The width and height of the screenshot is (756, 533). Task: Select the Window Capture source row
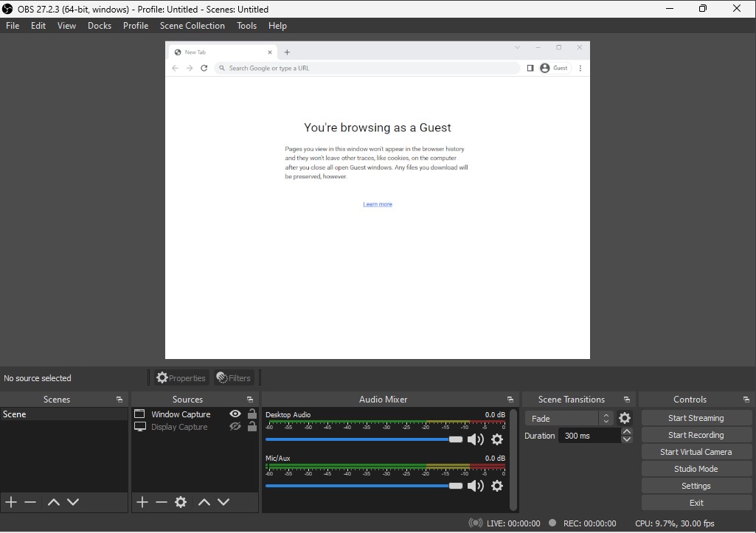(x=195, y=414)
